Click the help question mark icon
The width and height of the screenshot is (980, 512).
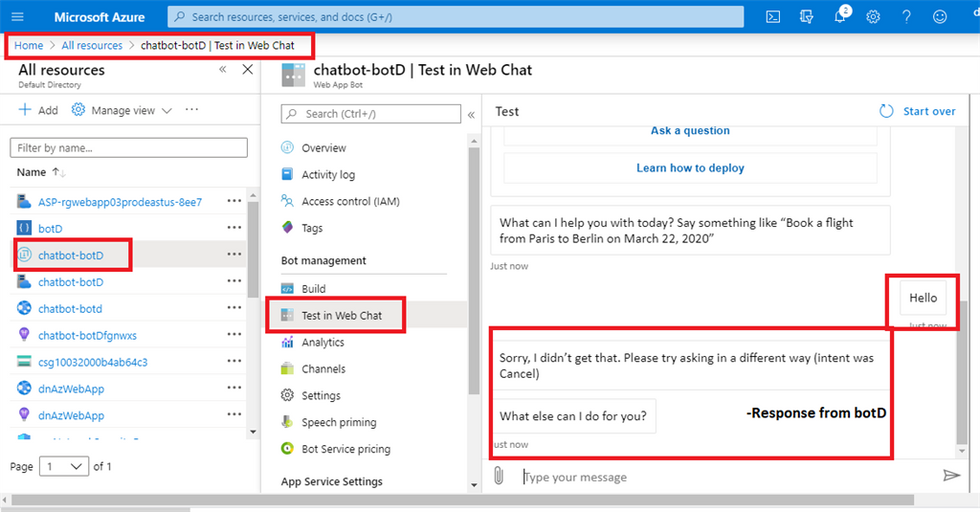pyautogui.click(x=906, y=17)
